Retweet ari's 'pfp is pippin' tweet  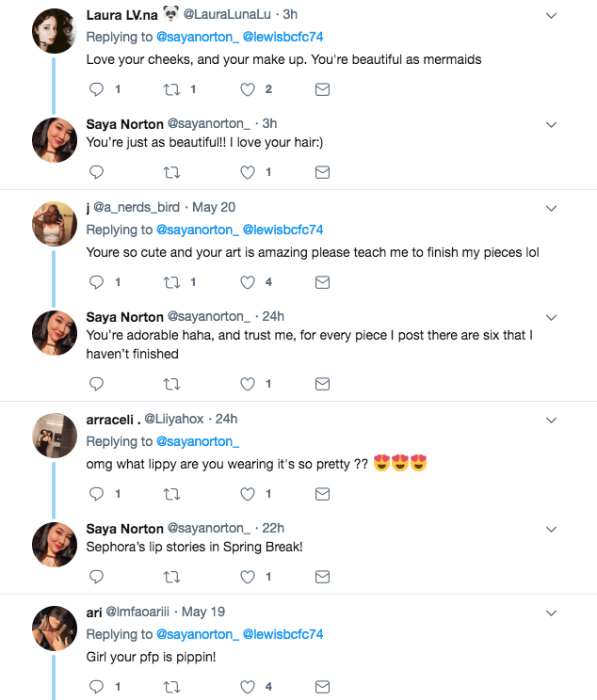click(171, 687)
